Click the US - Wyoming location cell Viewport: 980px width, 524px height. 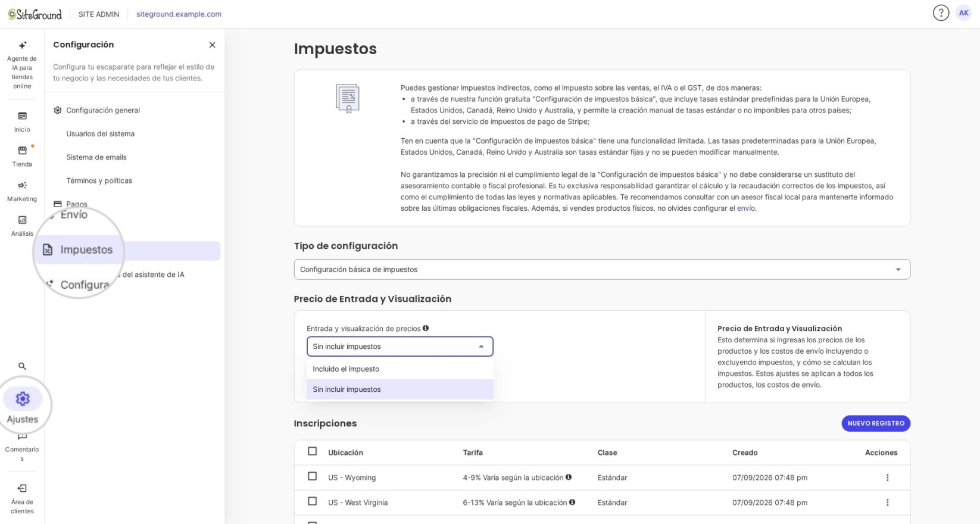click(352, 478)
